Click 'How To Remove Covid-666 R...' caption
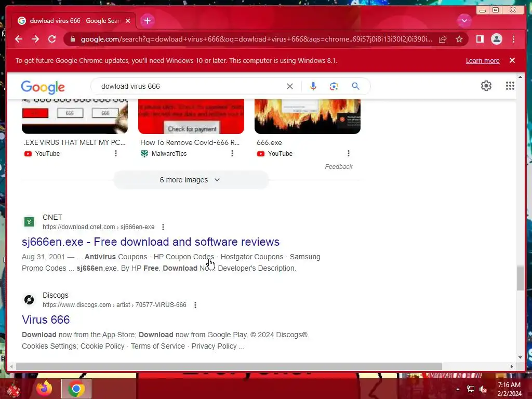 (x=190, y=142)
